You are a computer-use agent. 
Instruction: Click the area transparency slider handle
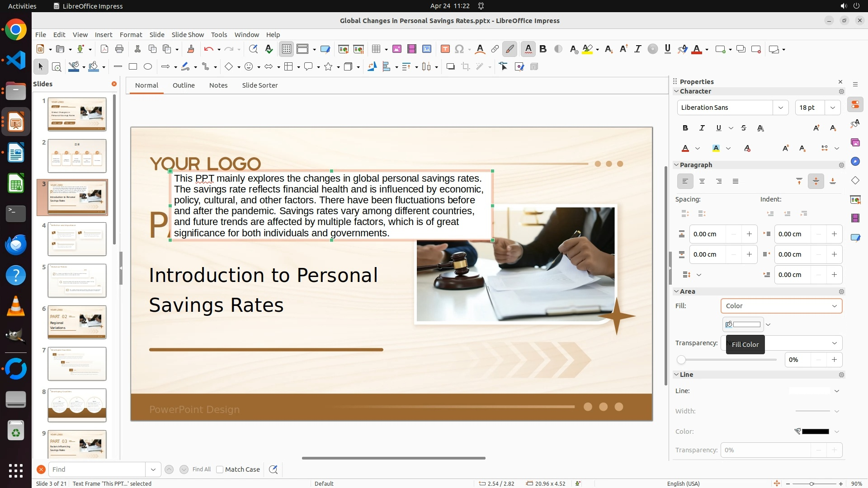[x=681, y=360]
